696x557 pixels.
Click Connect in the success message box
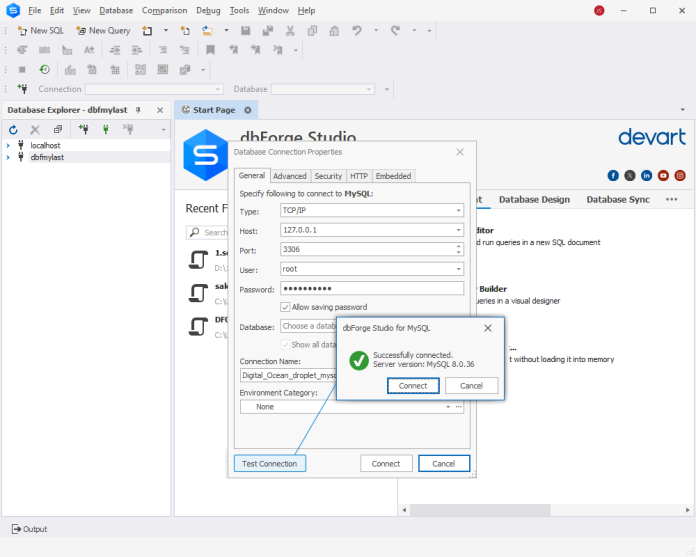413,386
